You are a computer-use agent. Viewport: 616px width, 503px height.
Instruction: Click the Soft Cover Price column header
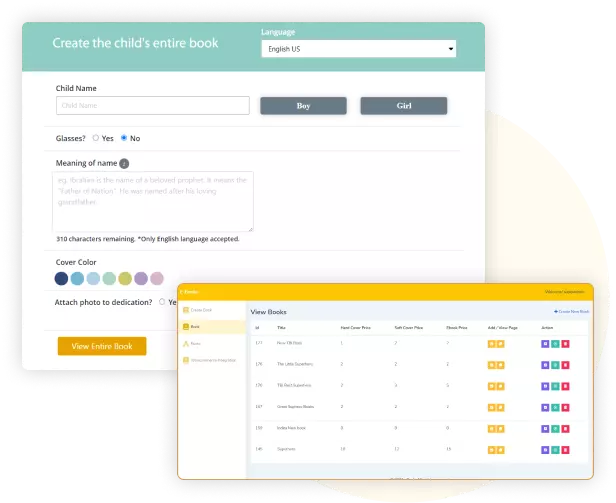click(x=409, y=328)
